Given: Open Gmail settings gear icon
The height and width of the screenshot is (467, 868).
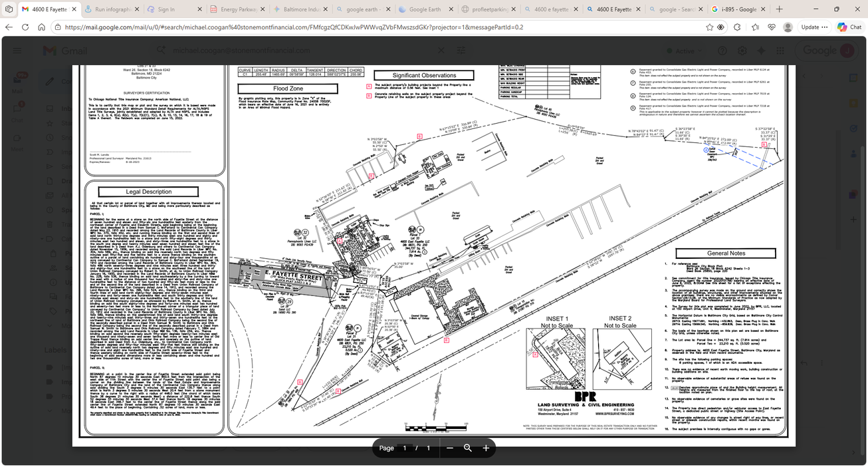Looking at the screenshot, I should coord(742,51).
